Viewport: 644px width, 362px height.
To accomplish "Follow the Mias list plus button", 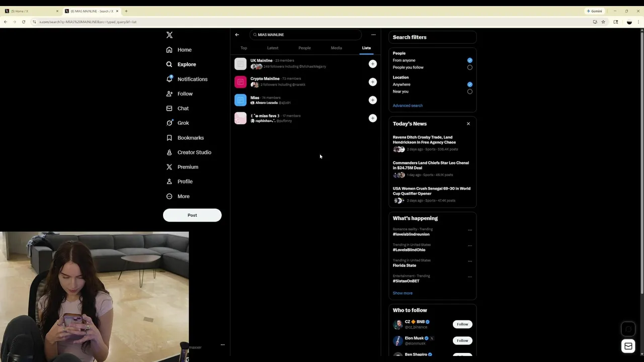I will [x=373, y=100].
